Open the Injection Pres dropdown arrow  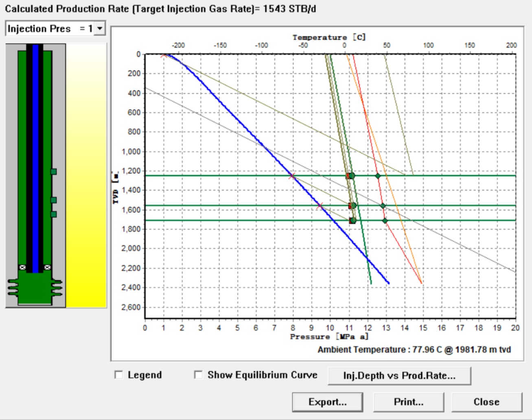pyautogui.click(x=100, y=28)
